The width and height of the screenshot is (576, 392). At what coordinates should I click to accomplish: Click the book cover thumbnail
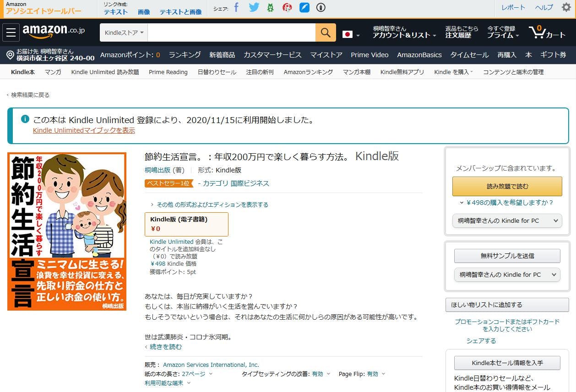point(67,231)
